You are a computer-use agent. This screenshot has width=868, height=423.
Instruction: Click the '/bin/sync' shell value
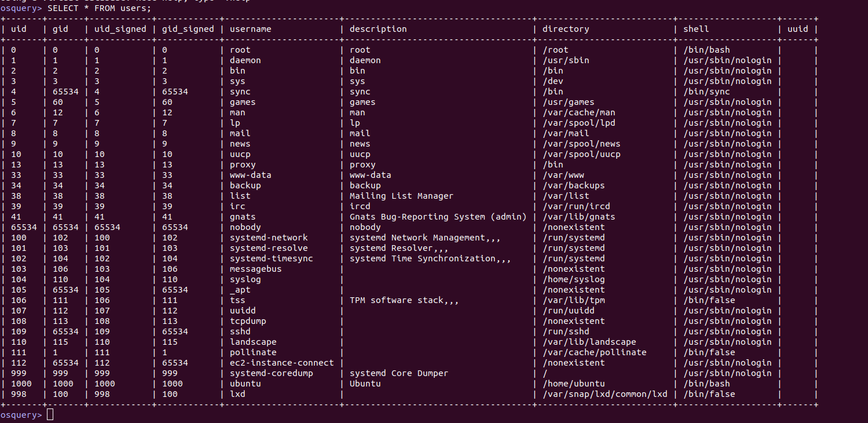706,92
